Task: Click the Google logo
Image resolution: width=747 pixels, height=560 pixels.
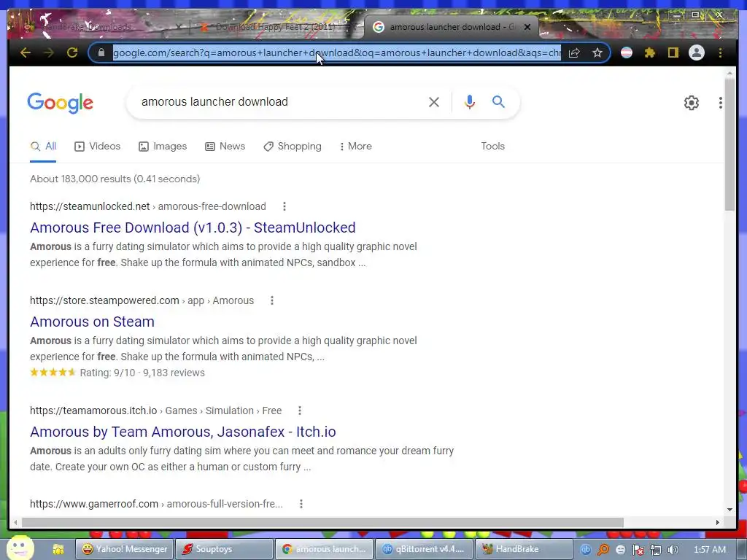Action: coord(60,103)
